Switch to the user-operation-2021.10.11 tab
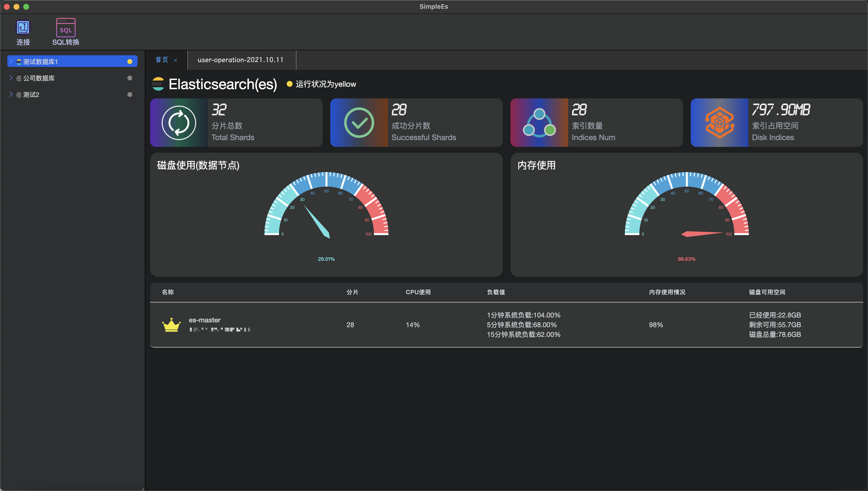This screenshot has width=868, height=491. tap(240, 60)
